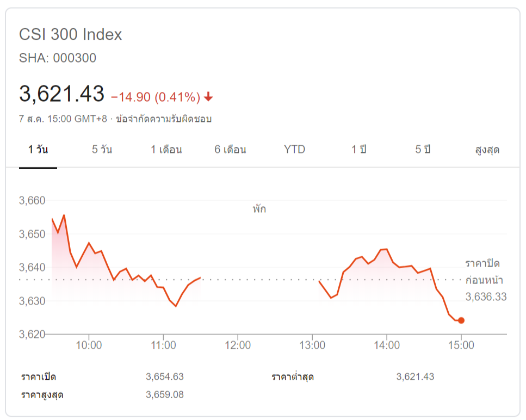Click the −14.90 (0.41%) change value
The image size is (526, 420).
coord(156,97)
